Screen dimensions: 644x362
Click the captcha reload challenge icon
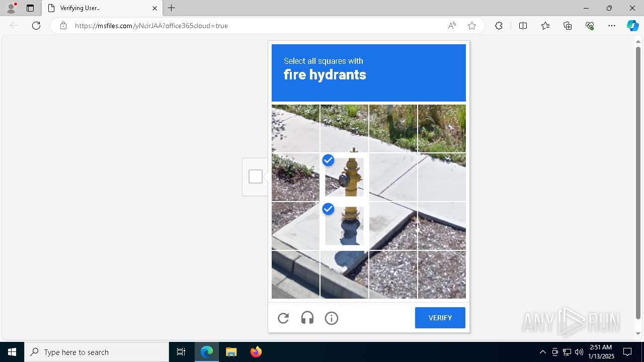283,318
